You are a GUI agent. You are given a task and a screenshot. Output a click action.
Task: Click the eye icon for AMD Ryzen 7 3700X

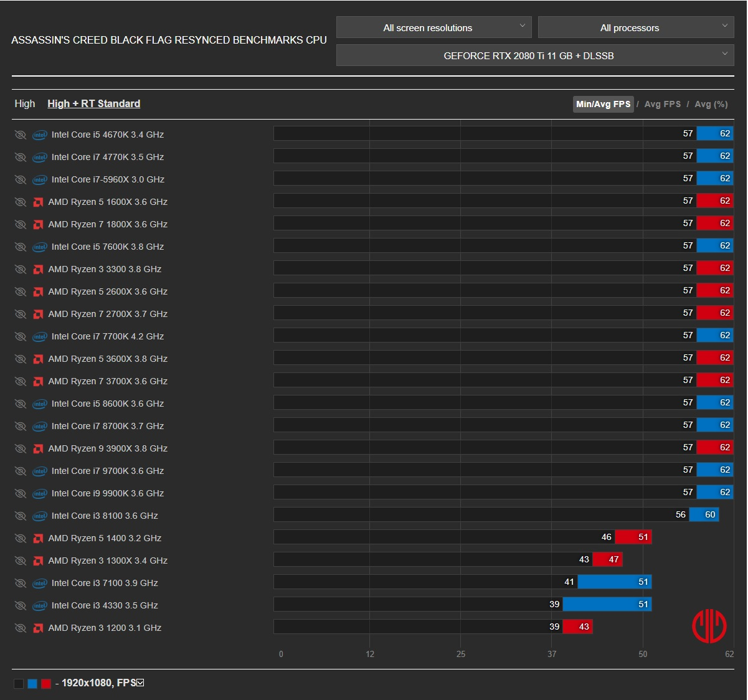point(20,382)
